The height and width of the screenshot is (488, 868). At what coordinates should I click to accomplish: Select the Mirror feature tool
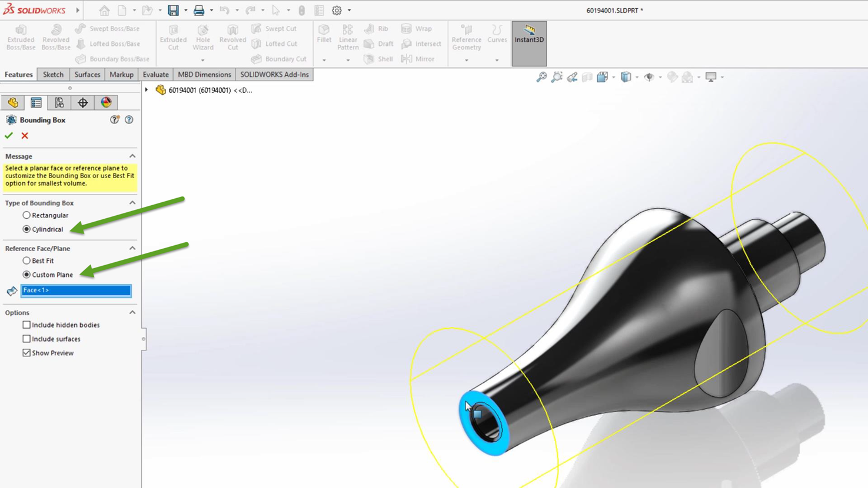pyautogui.click(x=418, y=59)
